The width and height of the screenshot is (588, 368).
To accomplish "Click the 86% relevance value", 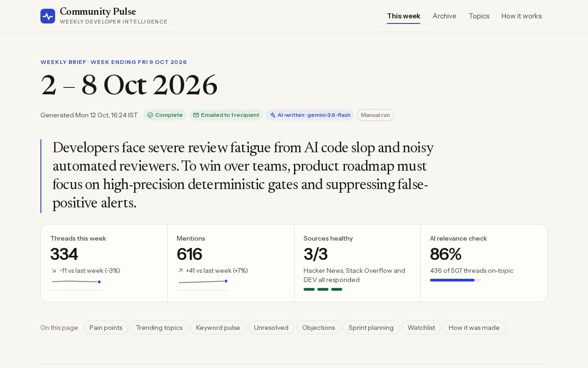I will (446, 254).
